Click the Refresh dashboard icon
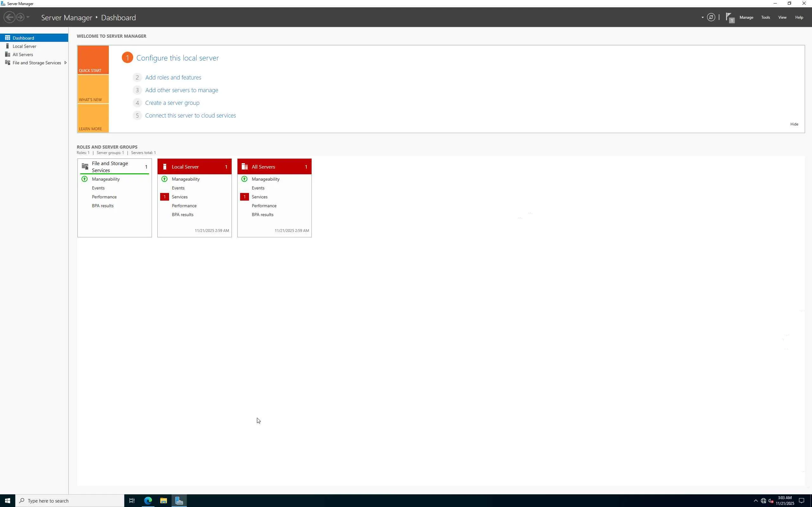812x507 pixels. 711,17
